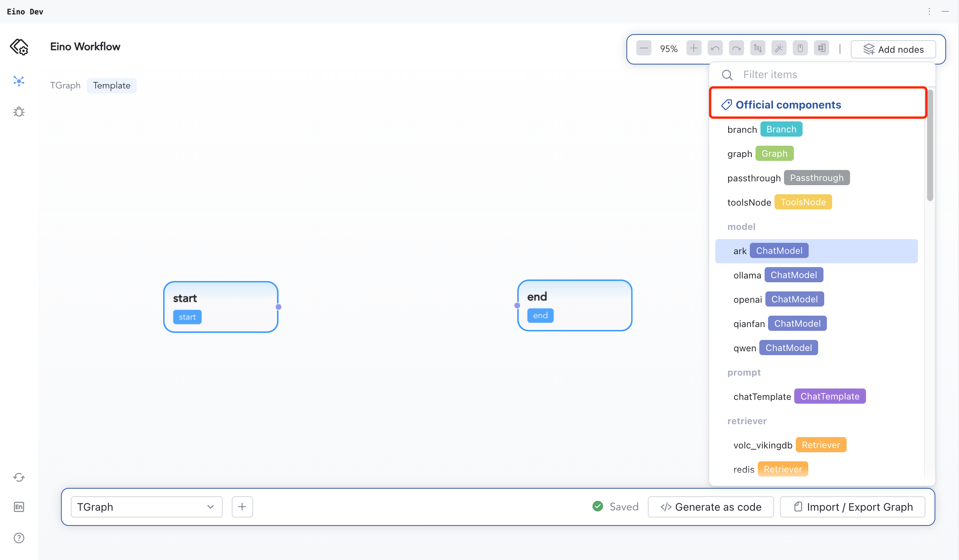Open the debug bug icon in sidebar
This screenshot has width=959, height=560.
(19, 112)
